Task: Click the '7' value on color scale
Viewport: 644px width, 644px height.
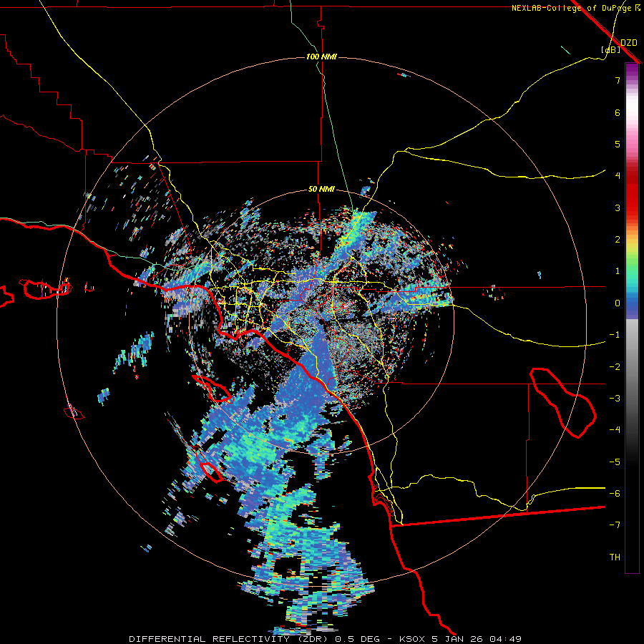Action: click(618, 80)
